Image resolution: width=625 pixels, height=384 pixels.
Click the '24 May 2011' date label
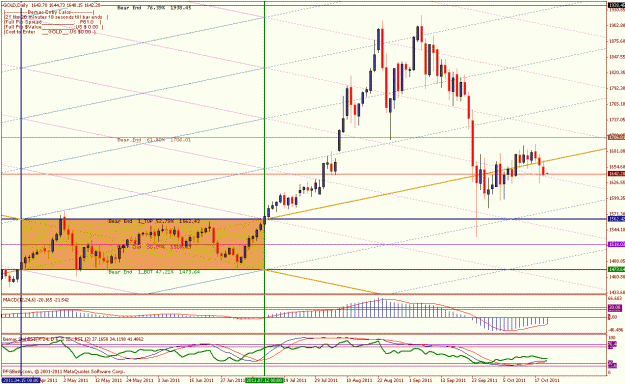(140, 380)
